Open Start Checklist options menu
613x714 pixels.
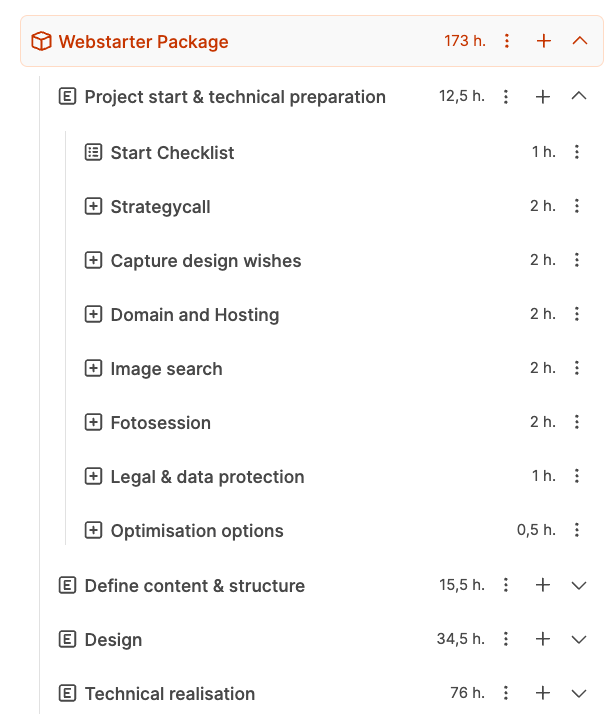[577, 152]
